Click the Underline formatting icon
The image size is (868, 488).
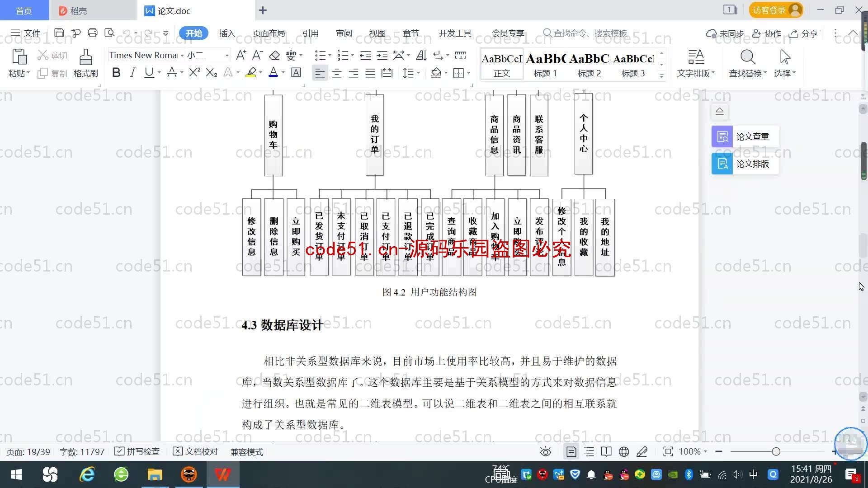[149, 73]
